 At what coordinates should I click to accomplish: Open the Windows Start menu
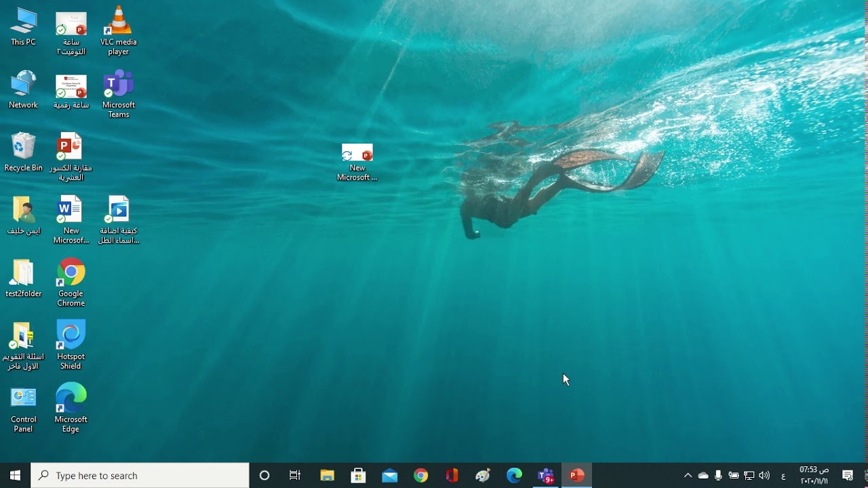coord(15,475)
